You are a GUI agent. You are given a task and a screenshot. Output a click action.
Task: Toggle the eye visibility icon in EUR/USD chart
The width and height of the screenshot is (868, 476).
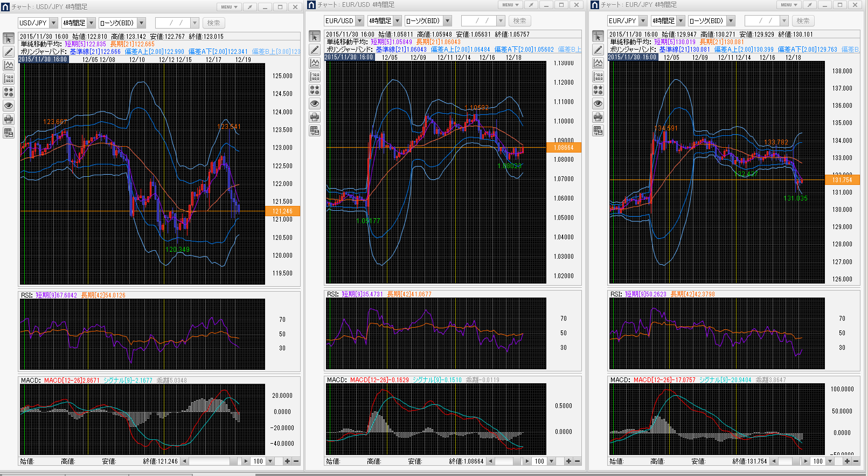[315, 104]
